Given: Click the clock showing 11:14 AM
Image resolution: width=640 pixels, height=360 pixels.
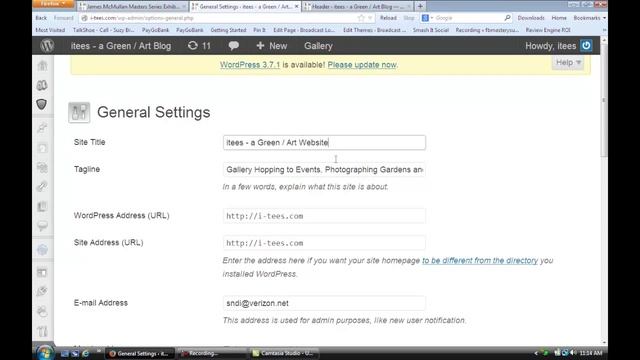Looking at the screenshot, I should pyautogui.click(x=591, y=353).
